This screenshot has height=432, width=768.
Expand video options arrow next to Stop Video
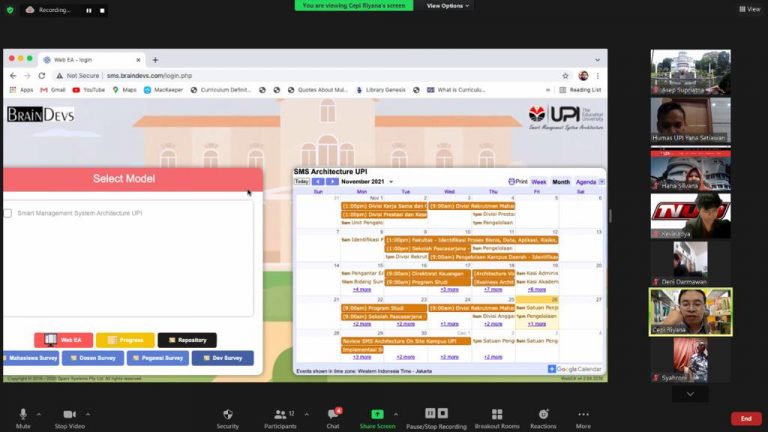tap(88, 414)
